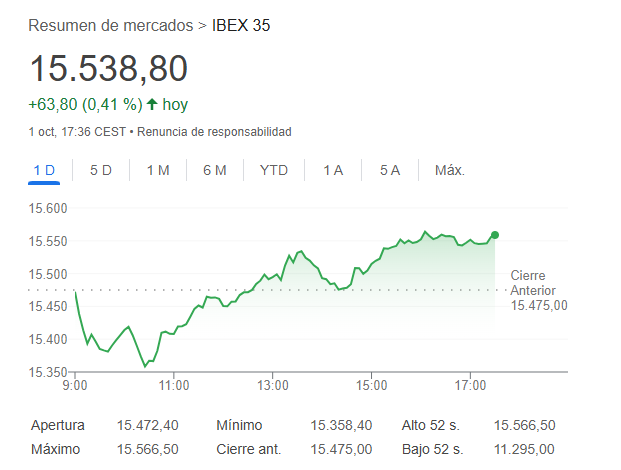Switch to the 6 M tab

pos(215,170)
